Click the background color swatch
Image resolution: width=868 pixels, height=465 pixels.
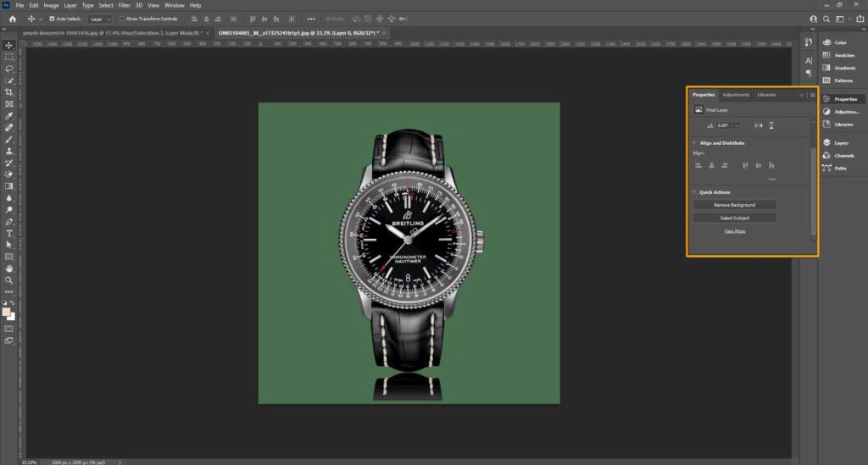[12, 317]
